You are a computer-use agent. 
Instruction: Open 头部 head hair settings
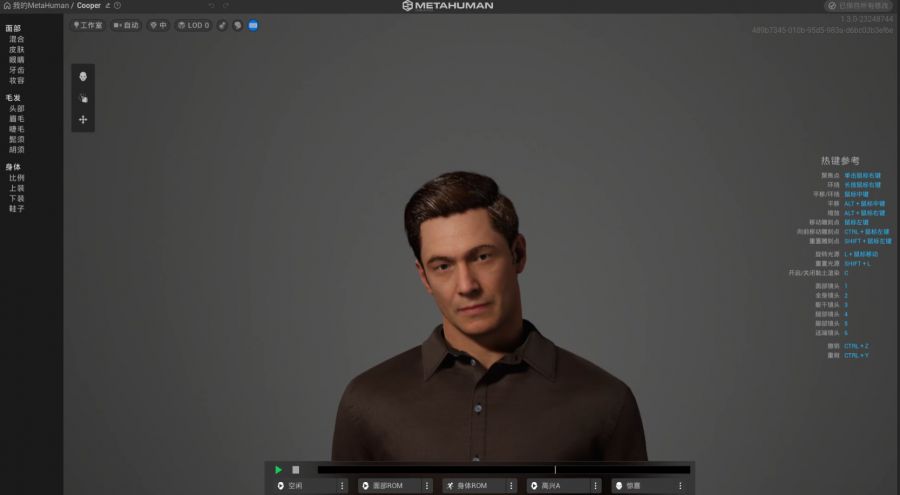click(17, 109)
